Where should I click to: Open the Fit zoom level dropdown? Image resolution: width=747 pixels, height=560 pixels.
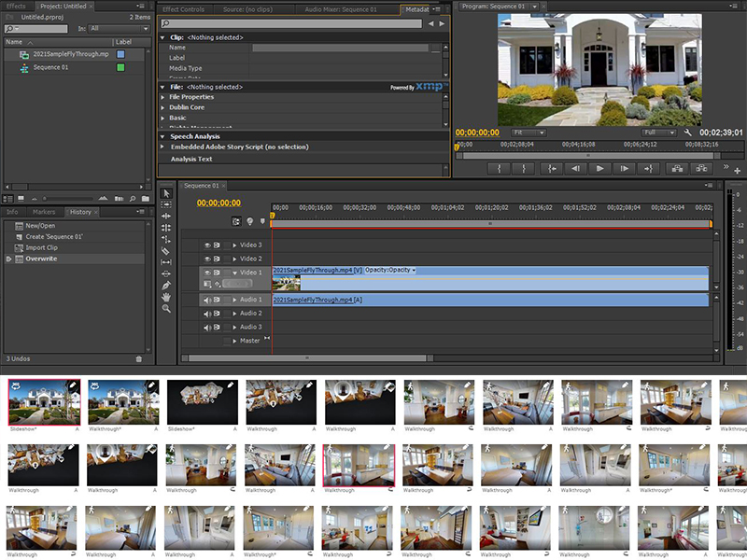tap(530, 133)
